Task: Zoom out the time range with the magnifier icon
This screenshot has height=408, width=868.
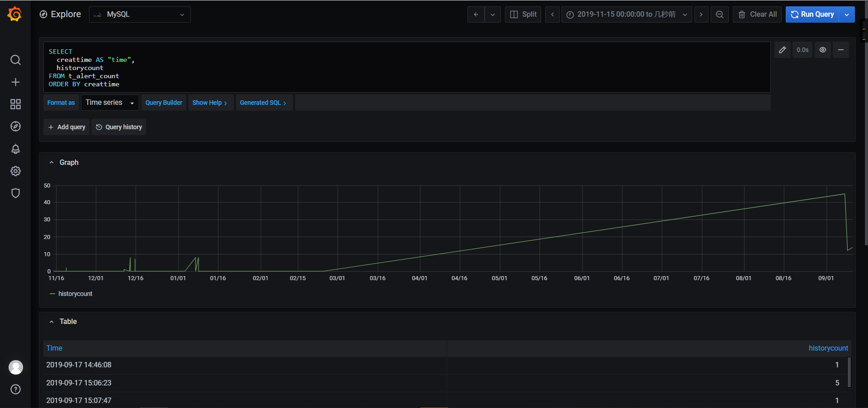Action: coord(719,14)
